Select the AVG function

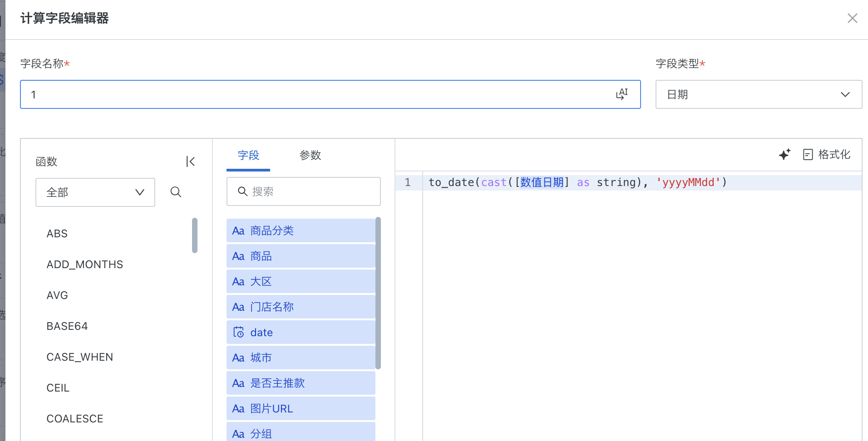pos(57,295)
